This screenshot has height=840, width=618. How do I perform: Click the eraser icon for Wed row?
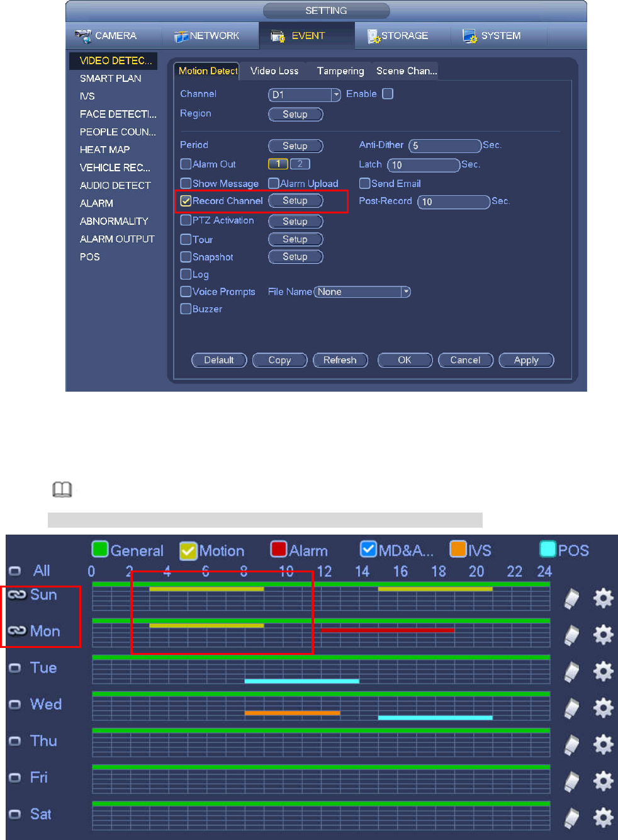tap(571, 708)
